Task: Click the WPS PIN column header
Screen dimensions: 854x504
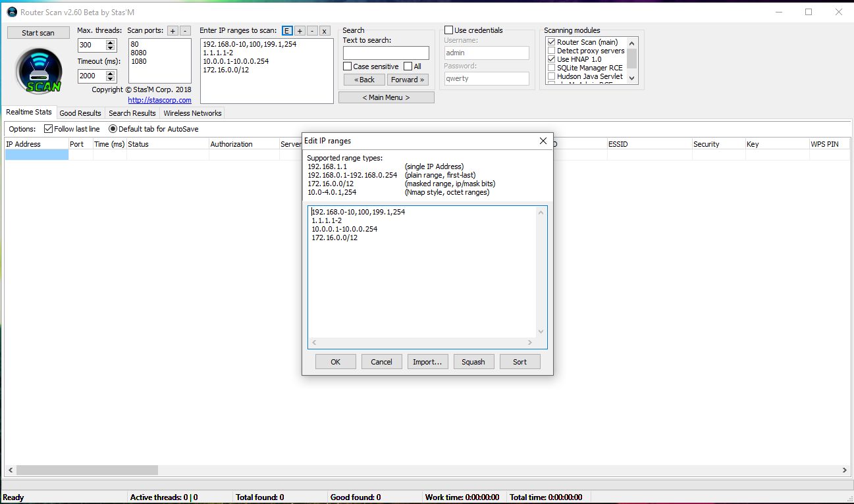Action: (828, 144)
